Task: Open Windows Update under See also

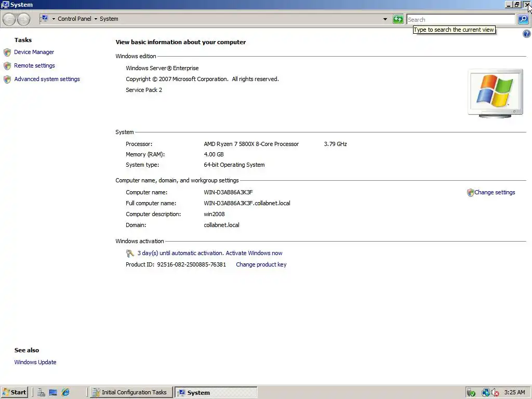Action: 35,362
